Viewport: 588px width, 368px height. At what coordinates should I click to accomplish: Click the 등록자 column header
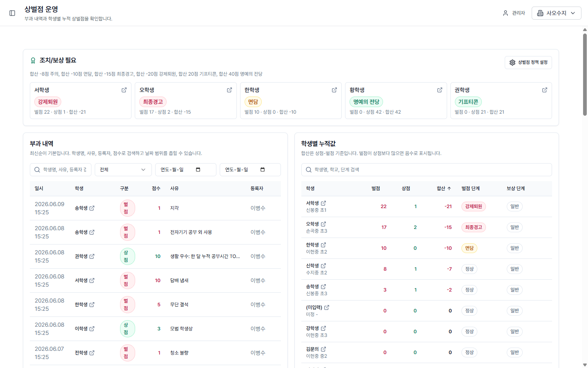[257, 188]
